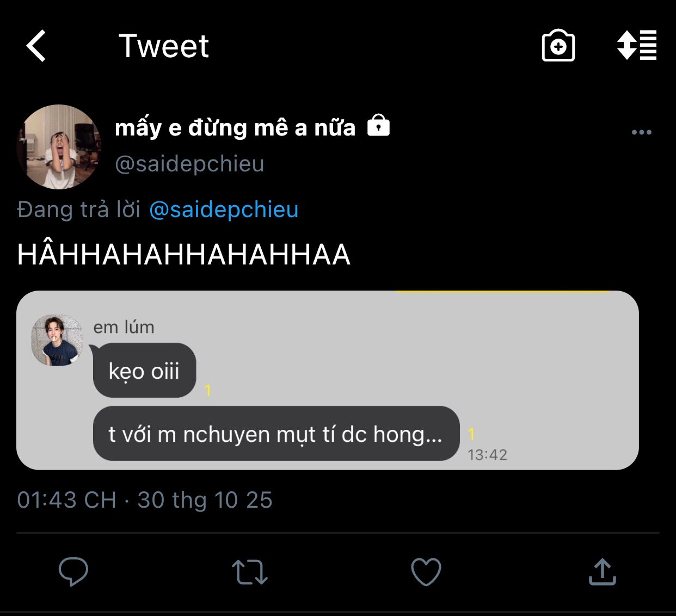
Task: Open the sort arrows list icon
Action: point(637,45)
